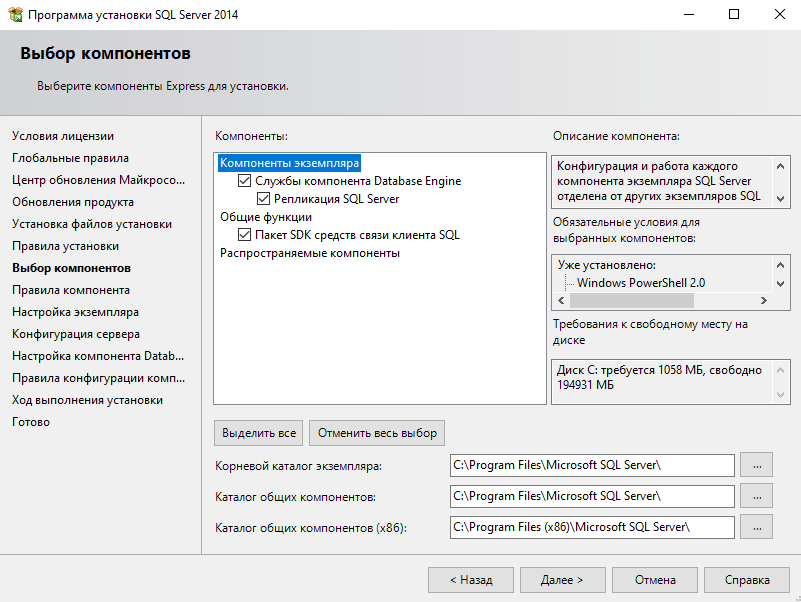Go back with the Назад button

click(x=471, y=580)
